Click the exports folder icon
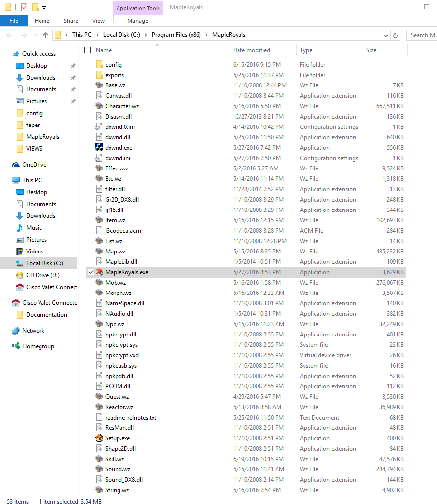Image resolution: width=437 pixels, height=504 pixels. click(x=99, y=75)
